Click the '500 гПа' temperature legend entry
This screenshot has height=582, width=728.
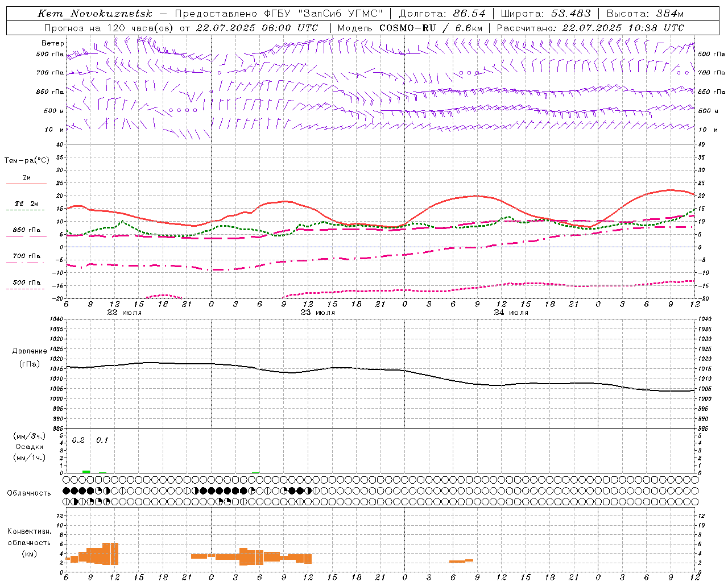coord(27,282)
